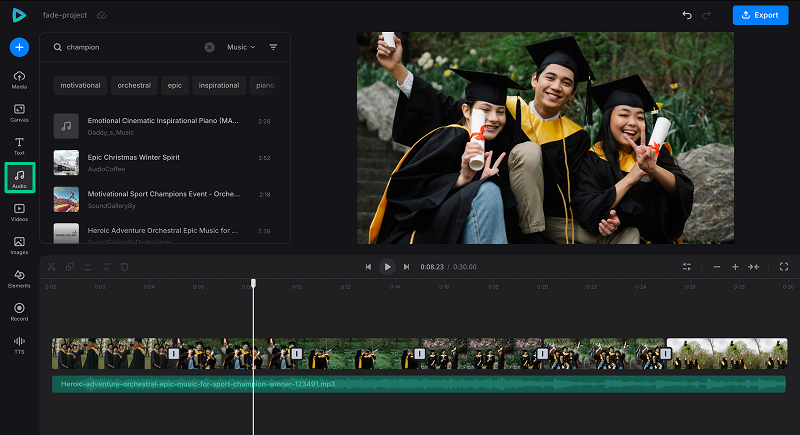Open the Canvas sidebar panel
The height and width of the screenshot is (435, 800).
click(19, 113)
